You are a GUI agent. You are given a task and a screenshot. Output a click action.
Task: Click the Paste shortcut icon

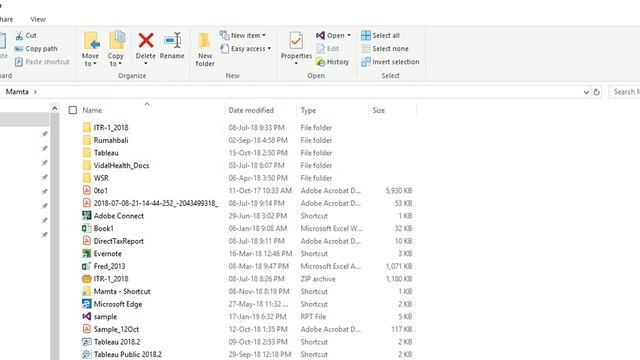click(x=19, y=62)
